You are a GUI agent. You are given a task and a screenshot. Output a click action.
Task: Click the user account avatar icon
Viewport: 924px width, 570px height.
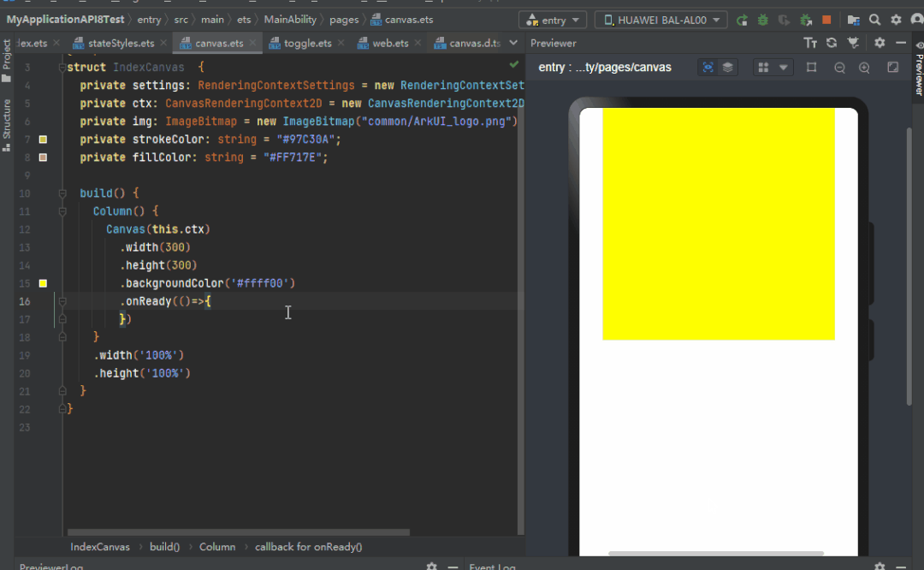point(917,20)
